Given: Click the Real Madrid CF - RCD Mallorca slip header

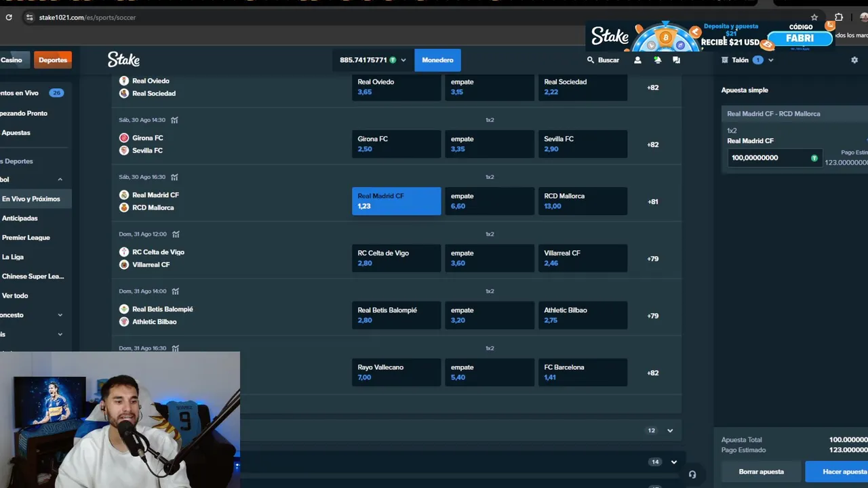Looking at the screenshot, I should (x=794, y=114).
